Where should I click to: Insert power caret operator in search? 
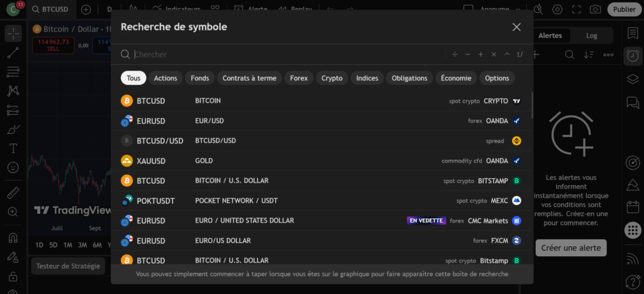[507, 54]
